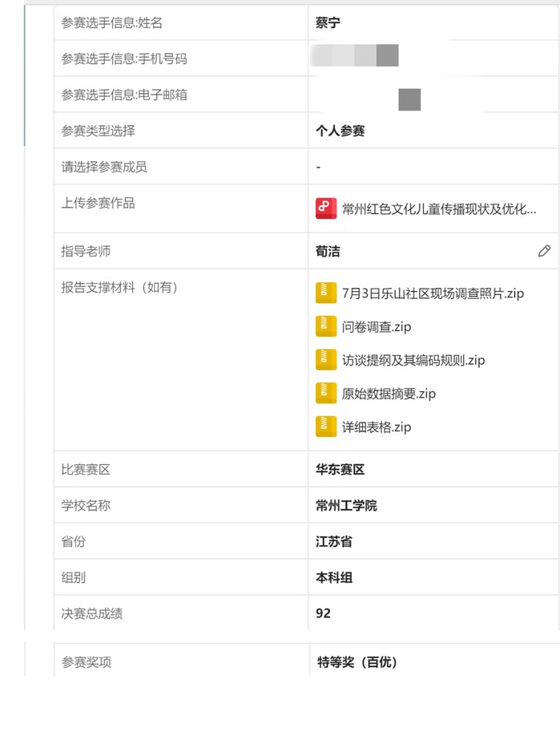560x748 pixels.
Task: Click zip icon for 访谈提纲及其编码规则
Action: pyautogui.click(x=326, y=360)
